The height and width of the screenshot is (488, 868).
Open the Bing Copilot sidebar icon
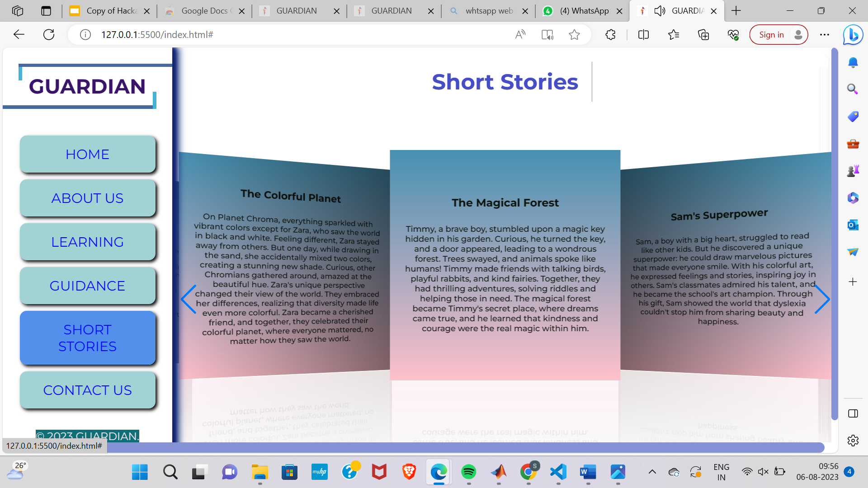pos(853,34)
